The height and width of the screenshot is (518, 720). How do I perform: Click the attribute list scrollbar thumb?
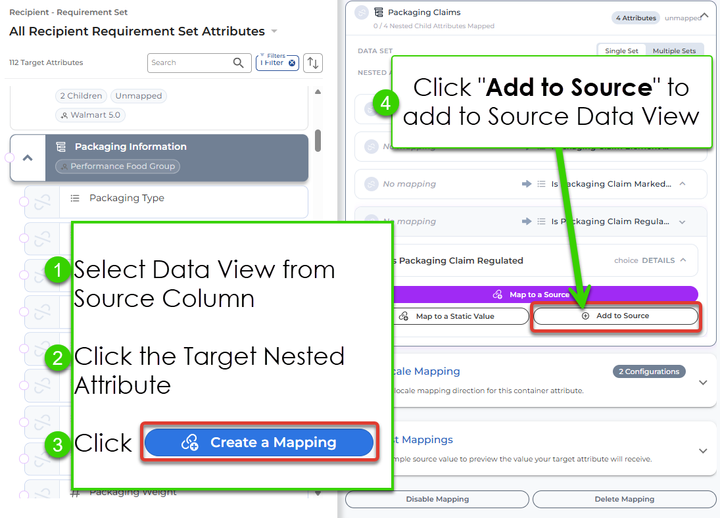tap(318, 141)
